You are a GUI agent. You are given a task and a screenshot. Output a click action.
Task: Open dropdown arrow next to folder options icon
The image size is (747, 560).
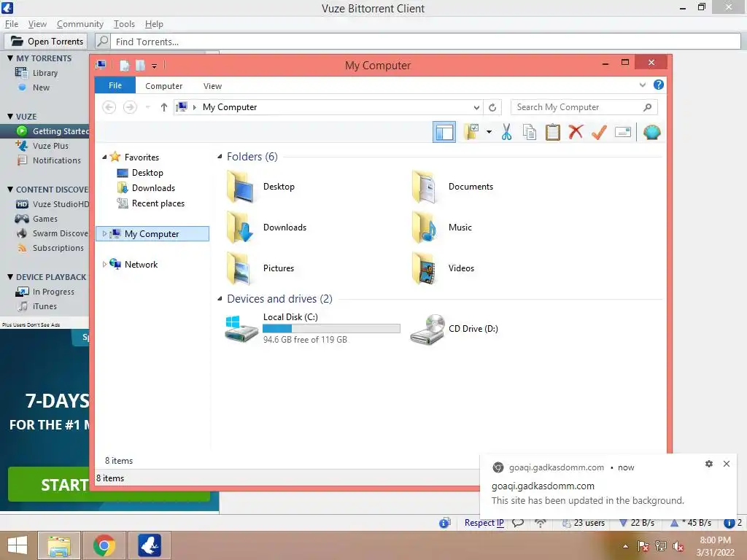[489, 132]
